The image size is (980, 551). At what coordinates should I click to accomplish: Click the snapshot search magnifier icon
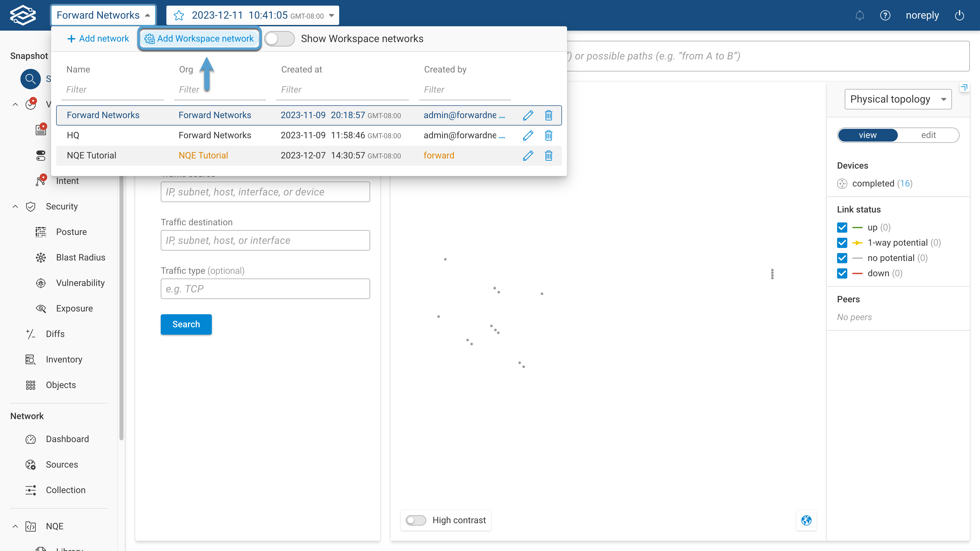pos(30,79)
